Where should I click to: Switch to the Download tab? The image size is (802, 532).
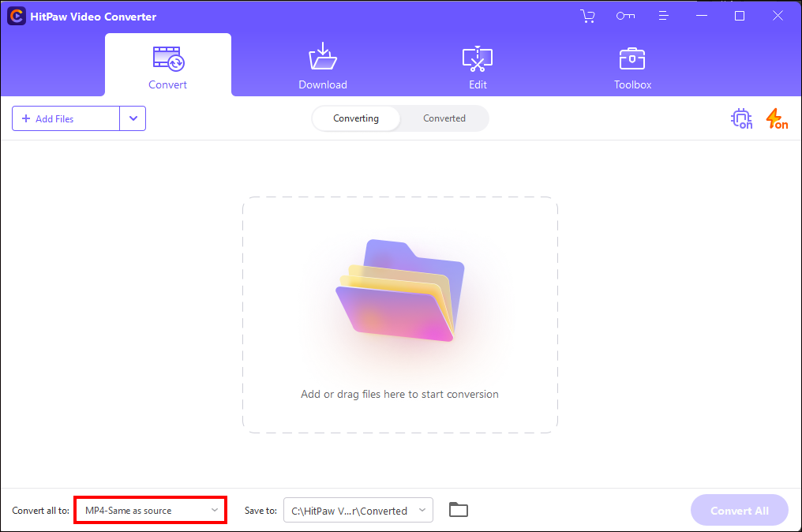click(323, 65)
